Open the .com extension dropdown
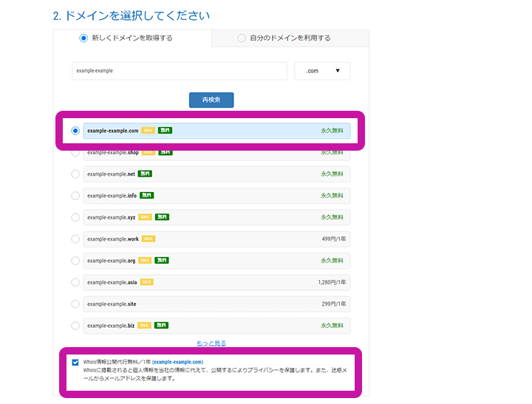532x404 pixels. click(322, 71)
